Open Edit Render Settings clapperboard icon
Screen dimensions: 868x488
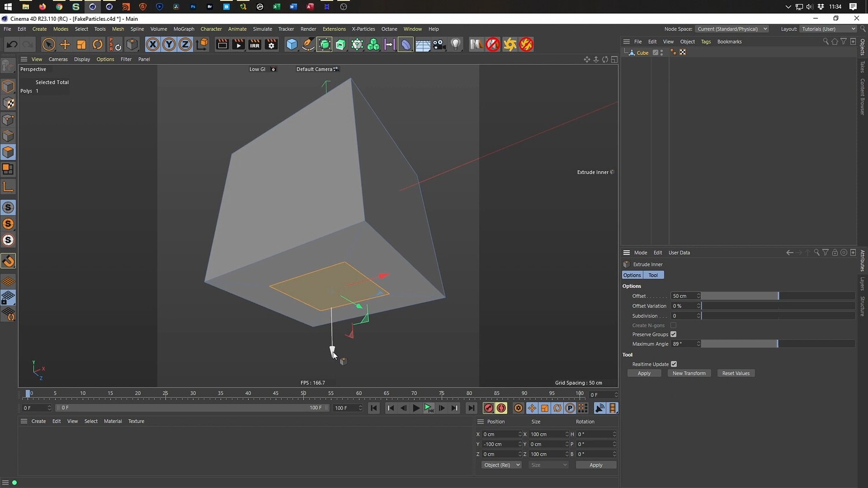pos(271,45)
